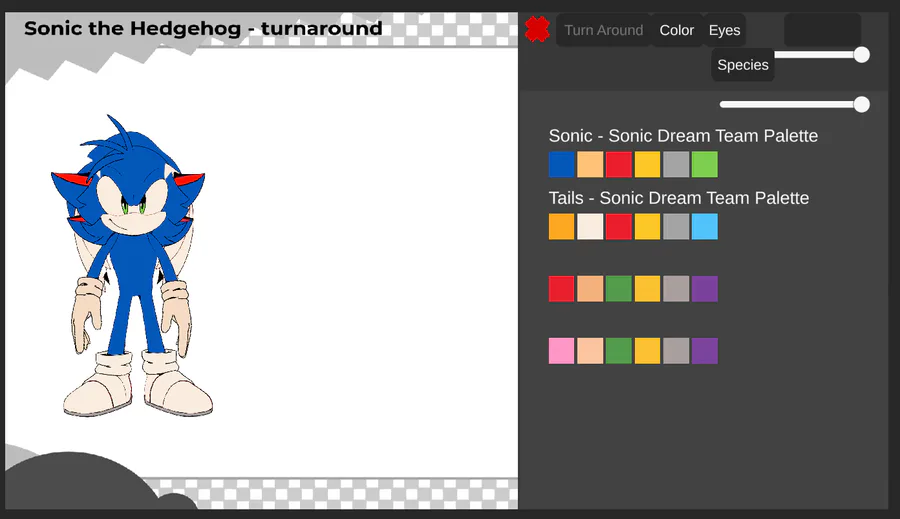Screen dimensions: 900x519
Task: Pick the blue swatch in Sonic palette
Action: (561, 164)
